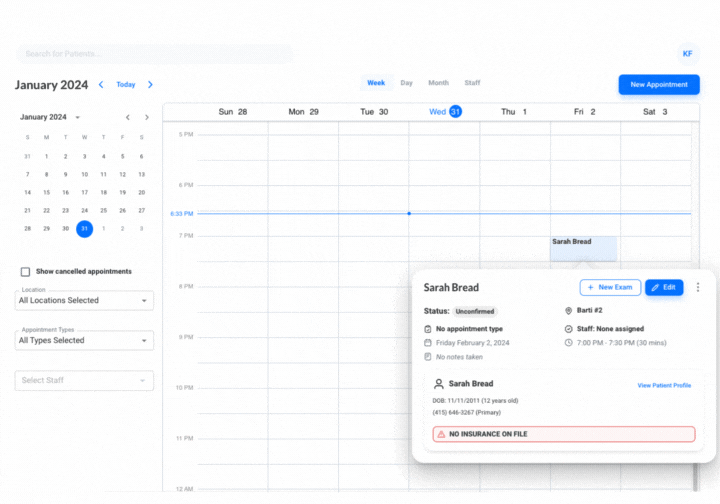Click the Thu 1 column header
Screen dimensions: 720x504
(x=514, y=112)
